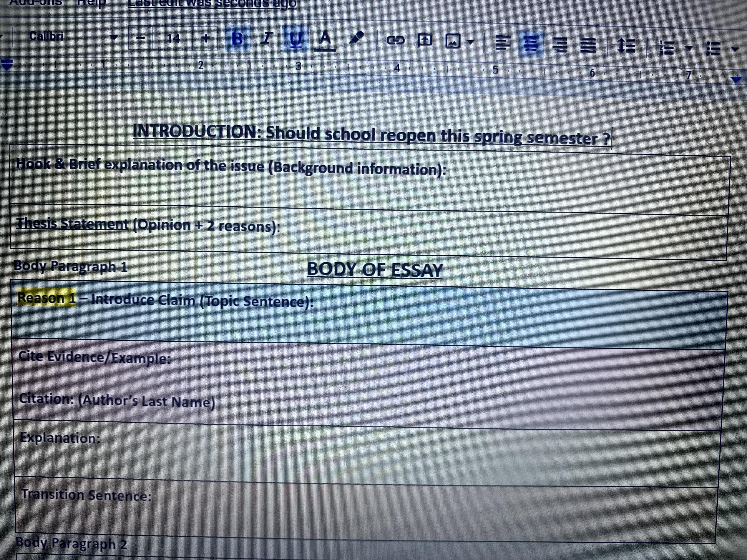The image size is (747, 560).
Task: Open the Help menu
Action: pyautogui.click(x=91, y=3)
